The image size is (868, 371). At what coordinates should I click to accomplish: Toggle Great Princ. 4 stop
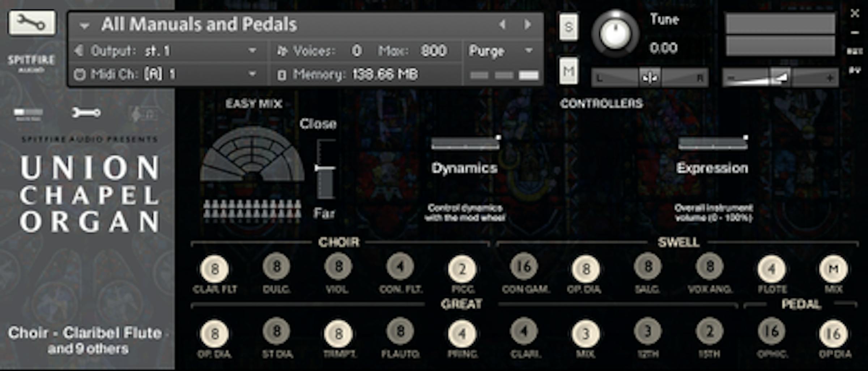[462, 333]
